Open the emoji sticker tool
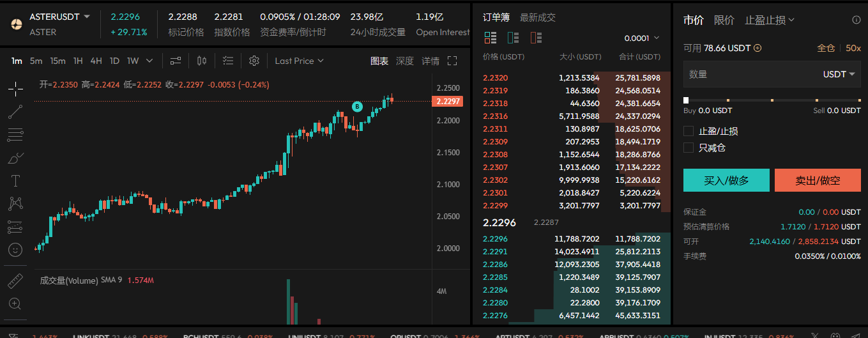The image size is (868, 338). tap(16, 250)
